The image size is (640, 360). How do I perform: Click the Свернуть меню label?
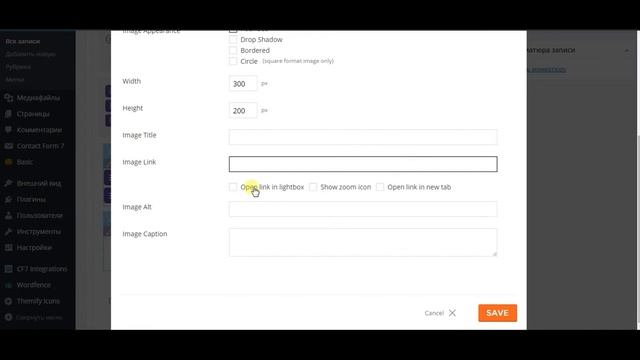point(39,317)
